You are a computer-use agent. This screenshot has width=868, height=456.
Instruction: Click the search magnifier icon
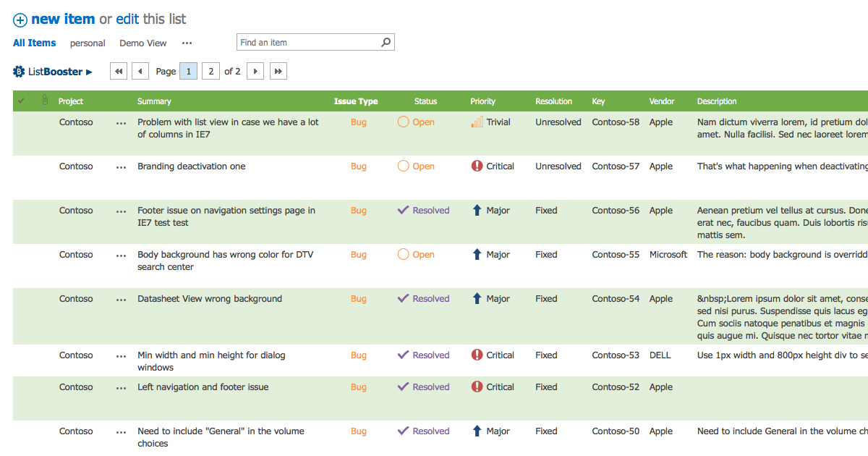[x=386, y=41]
